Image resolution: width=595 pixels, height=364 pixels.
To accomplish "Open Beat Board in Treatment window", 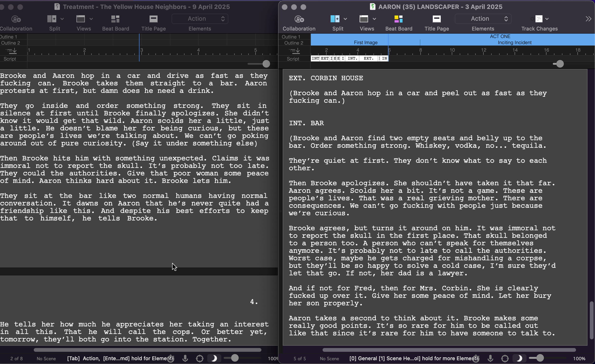I will tap(115, 19).
